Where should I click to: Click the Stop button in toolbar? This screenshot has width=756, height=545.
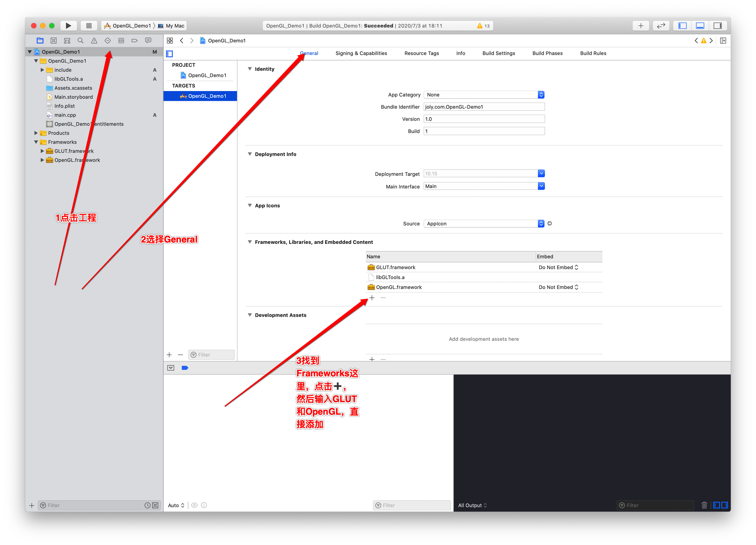coord(89,26)
